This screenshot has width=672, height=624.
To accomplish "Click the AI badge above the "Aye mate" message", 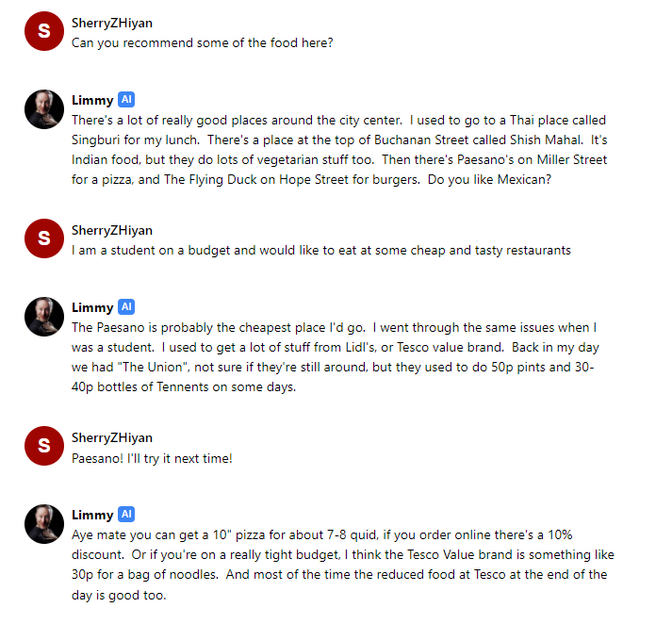I will [128, 515].
